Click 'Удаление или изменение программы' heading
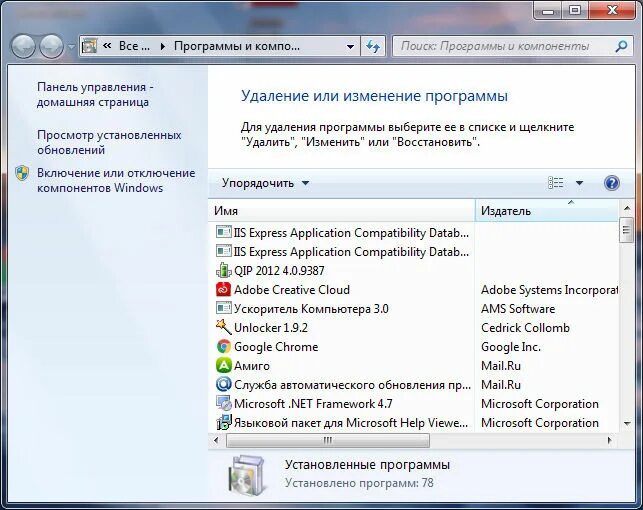Image resolution: width=643 pixels, height=510 pixels. 374,96
